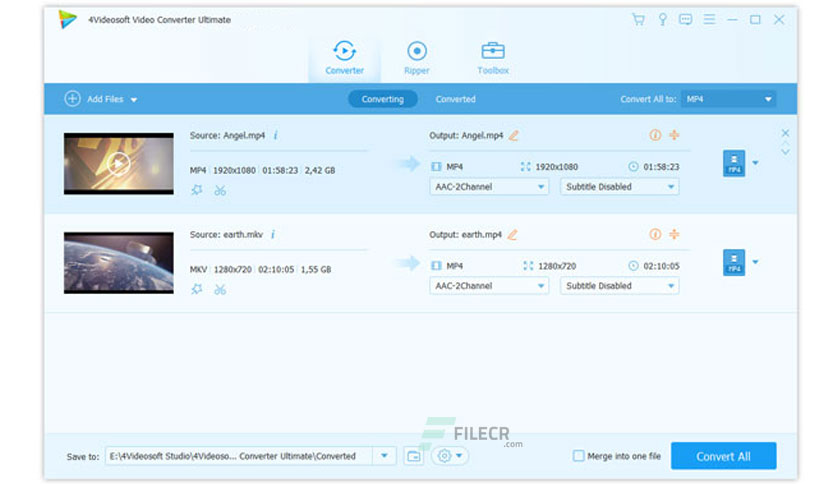Click the 2,42 GB file size text
The width and height of the screenshot is (836, 484).
[320, 171]
